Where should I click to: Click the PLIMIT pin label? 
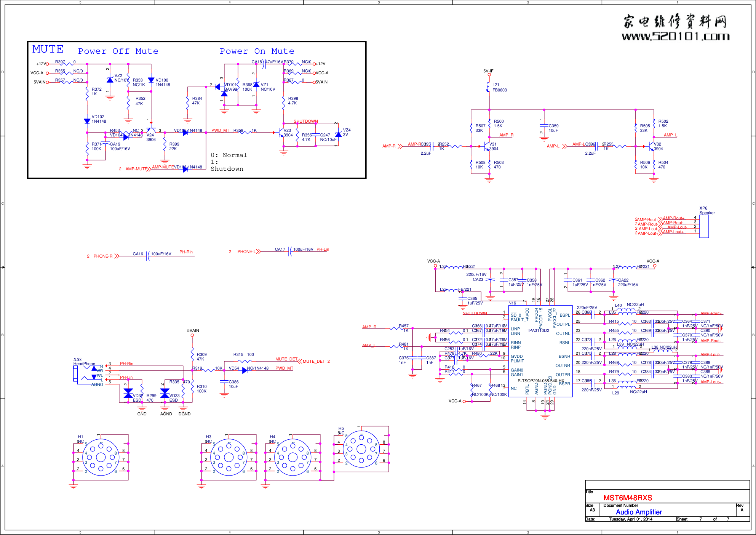[517, 361]
